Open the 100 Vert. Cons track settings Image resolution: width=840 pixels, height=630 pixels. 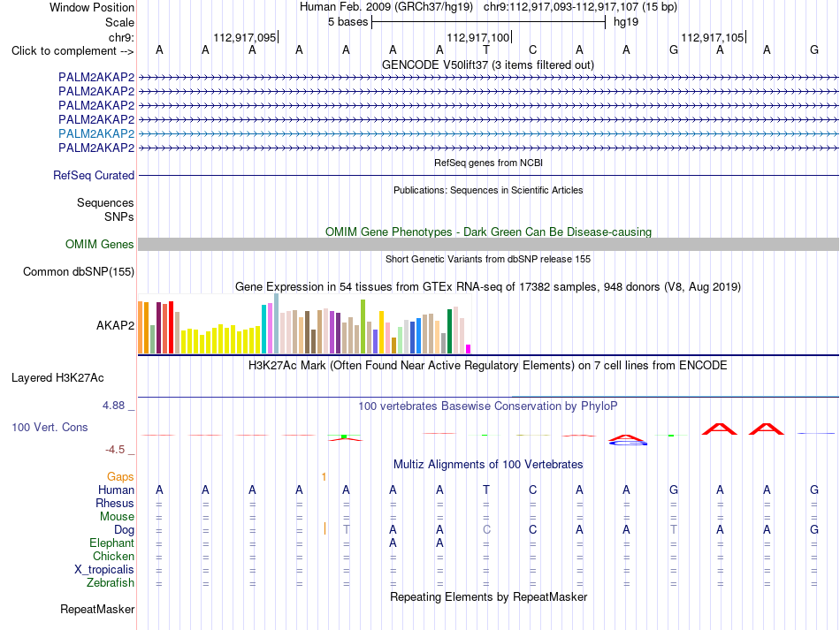(x=50, y=427)
